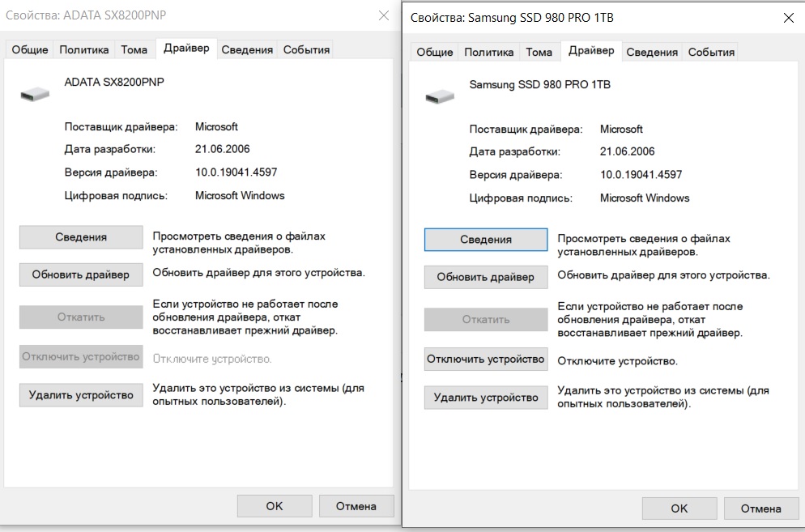Click Отключить устройство in ADATA window

[x=81, y=356]
